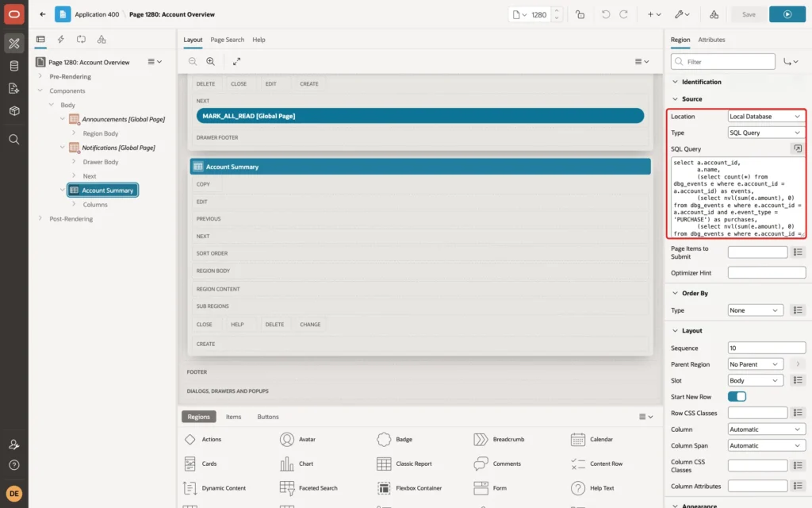Increment the page number stepper
The image size is (812, 508).
[x=557, y=10]
